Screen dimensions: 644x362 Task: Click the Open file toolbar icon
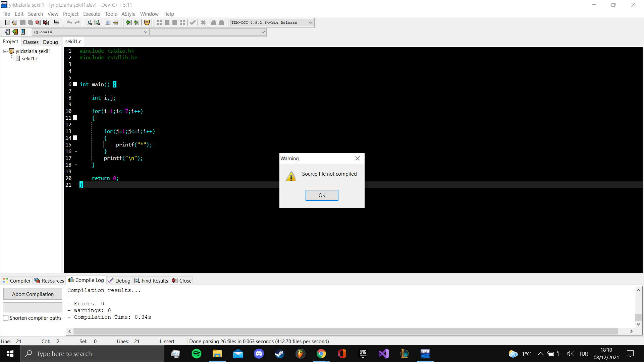point(15,22)
